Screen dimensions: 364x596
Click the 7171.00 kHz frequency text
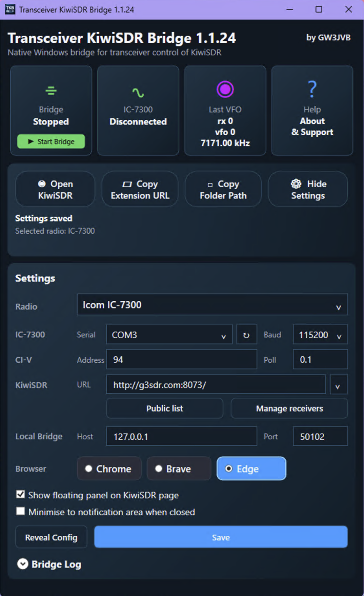point(225,143)
